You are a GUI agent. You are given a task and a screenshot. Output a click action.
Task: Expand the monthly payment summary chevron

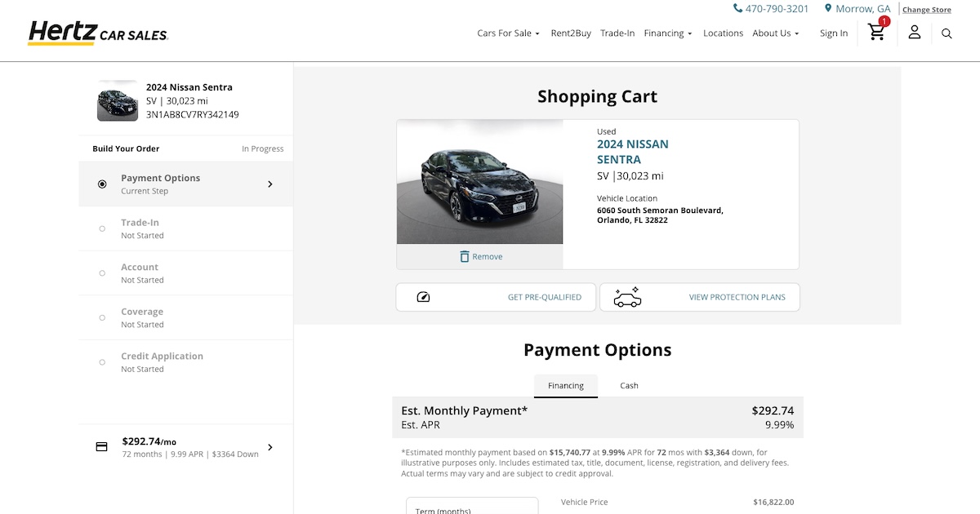pos(269,447)
